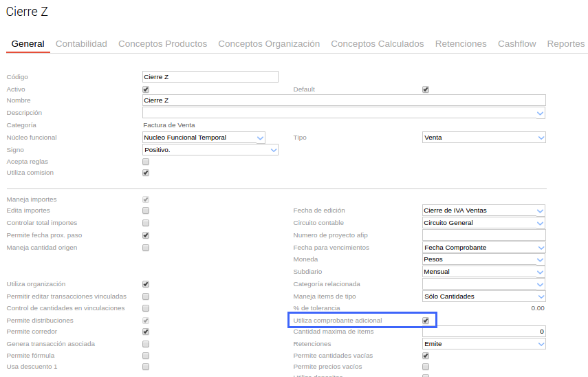Disable Utiliza comprobante adicional checkbox
The width and height of the screenshot is (588, 377).
[x=426, y=321]
